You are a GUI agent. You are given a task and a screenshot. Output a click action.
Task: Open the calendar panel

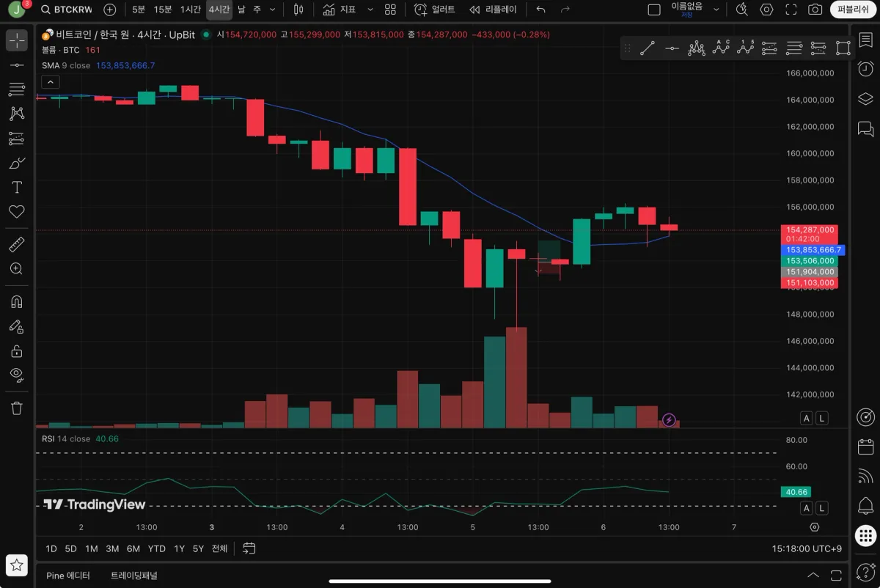tap(865, 446)
